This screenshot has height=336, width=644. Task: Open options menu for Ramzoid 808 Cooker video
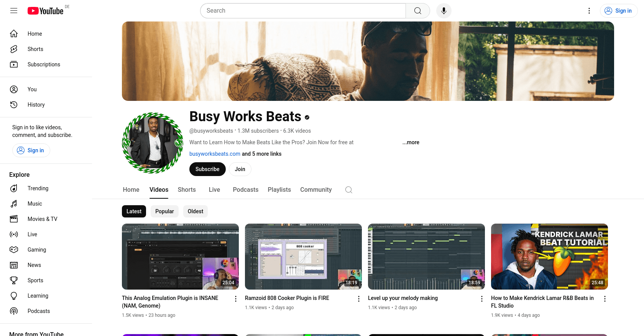tap(359, 299)
